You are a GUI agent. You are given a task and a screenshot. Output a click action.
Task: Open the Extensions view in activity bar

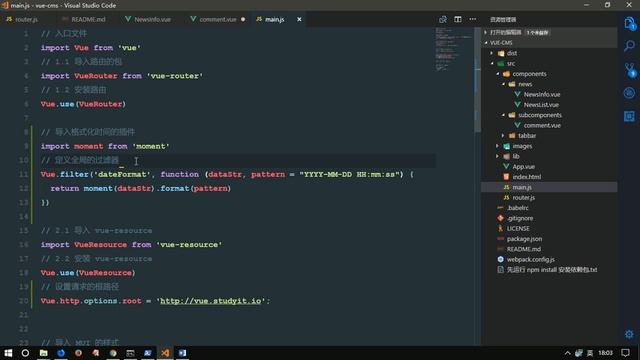pyautogui.click(x=629, y=116)
